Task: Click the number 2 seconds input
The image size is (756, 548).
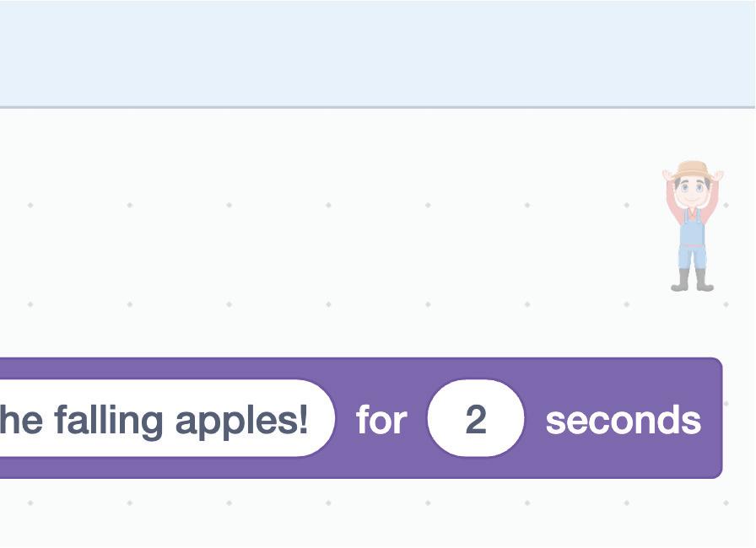Action: [x=476, y=419]
